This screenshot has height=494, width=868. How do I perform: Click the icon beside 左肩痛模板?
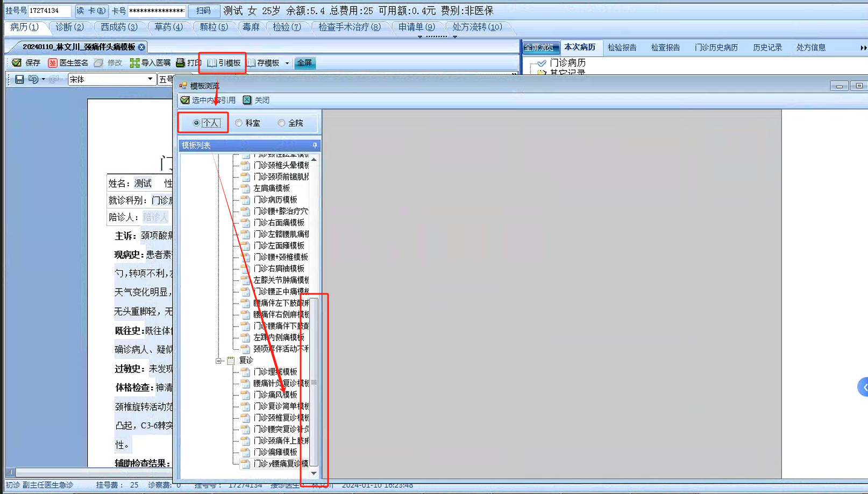point(245,188)
